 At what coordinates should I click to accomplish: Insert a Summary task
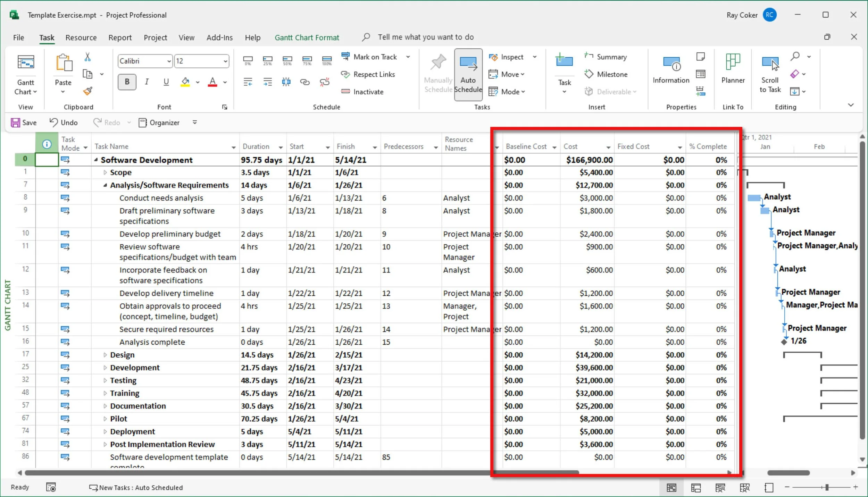coord(606,57)
